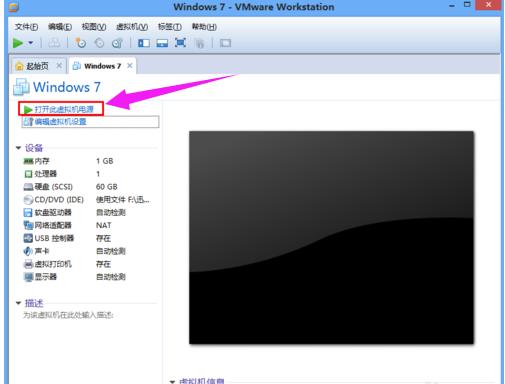Screen dimensions: 505x384
Task: Click the hard disk icon beside 硬盘 (SCSI)
Action: [28, 187]
